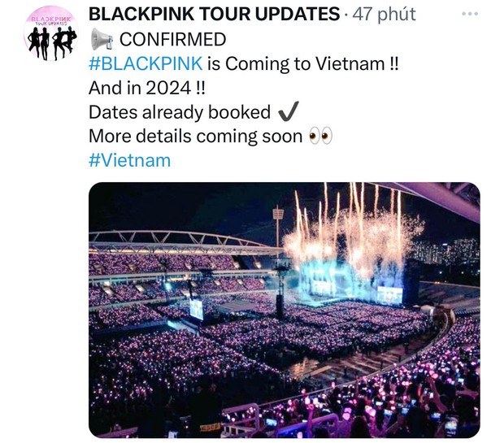Click the text 'More details coming soon'

[x=195, y=136]
